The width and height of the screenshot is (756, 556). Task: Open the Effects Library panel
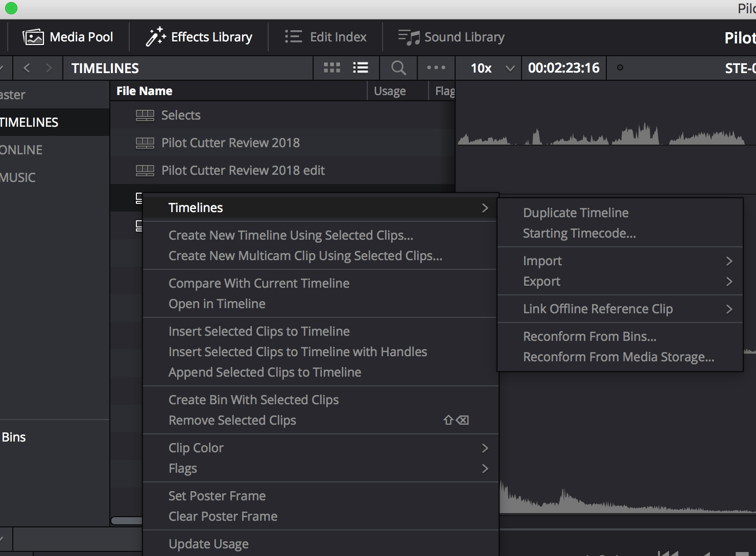pos(199,37)
